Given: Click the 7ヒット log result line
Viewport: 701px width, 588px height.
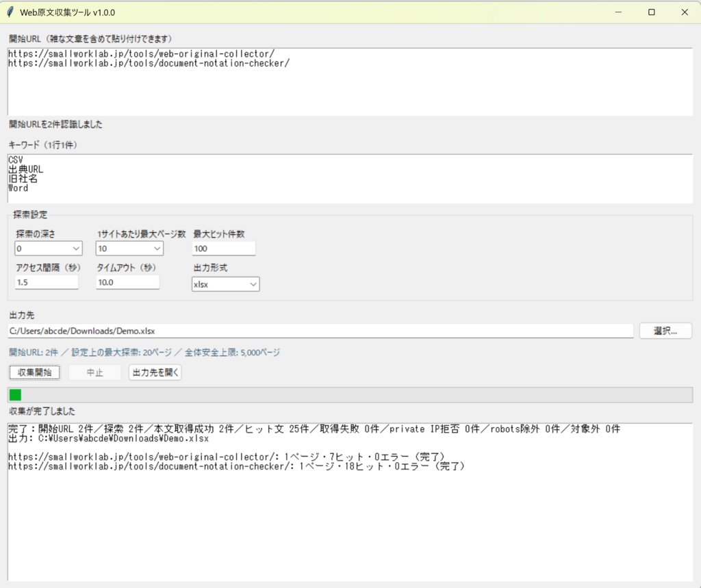Looking at the screenshot, I should (227, 457).
